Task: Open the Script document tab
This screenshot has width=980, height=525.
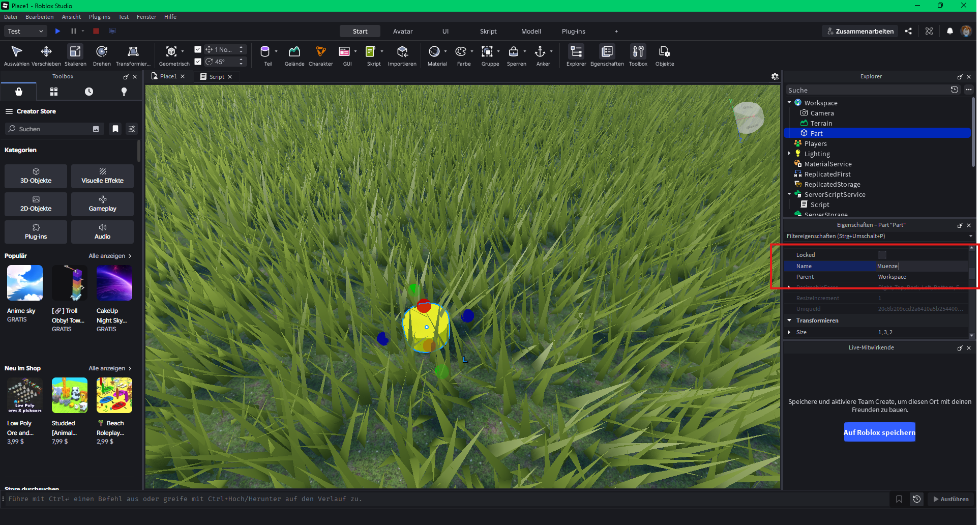Action: tap(216, 76)
